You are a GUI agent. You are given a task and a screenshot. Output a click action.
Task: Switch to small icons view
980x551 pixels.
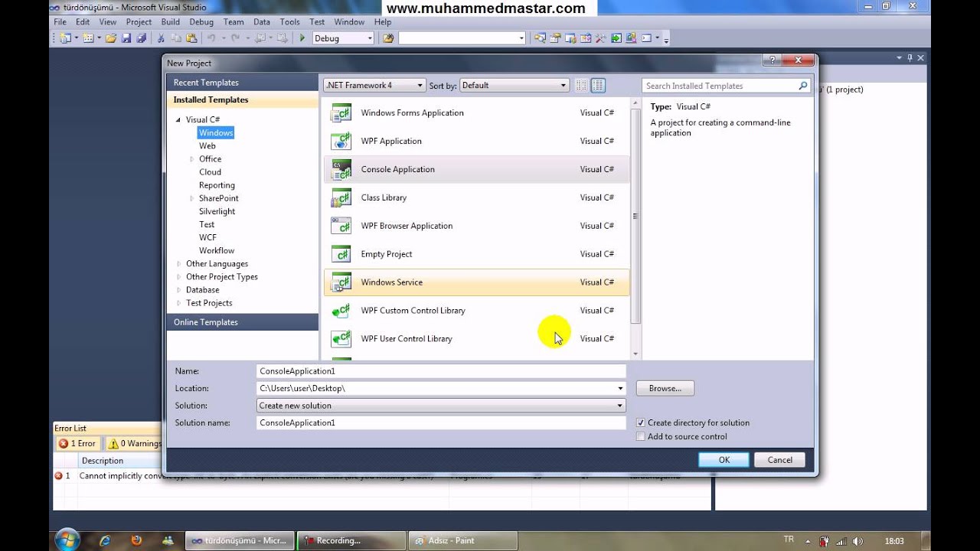pyautogui.click(x=582, y=86)
